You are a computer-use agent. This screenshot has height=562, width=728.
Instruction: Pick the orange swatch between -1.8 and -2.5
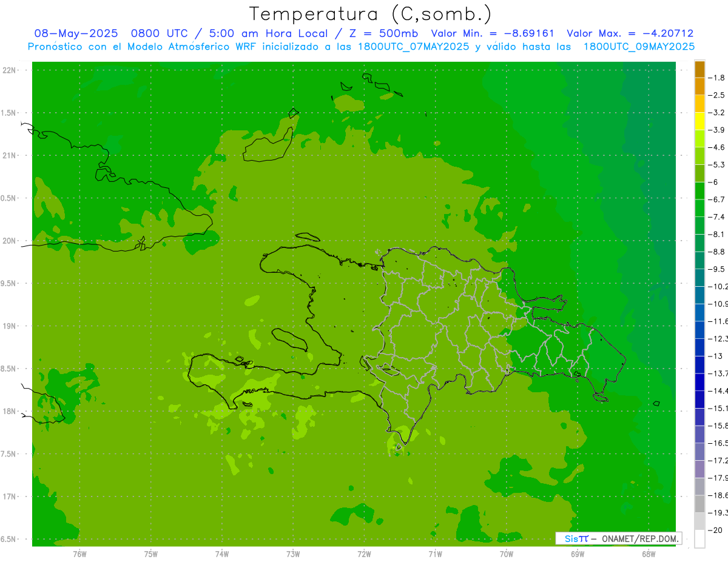[x=699, y=86]
